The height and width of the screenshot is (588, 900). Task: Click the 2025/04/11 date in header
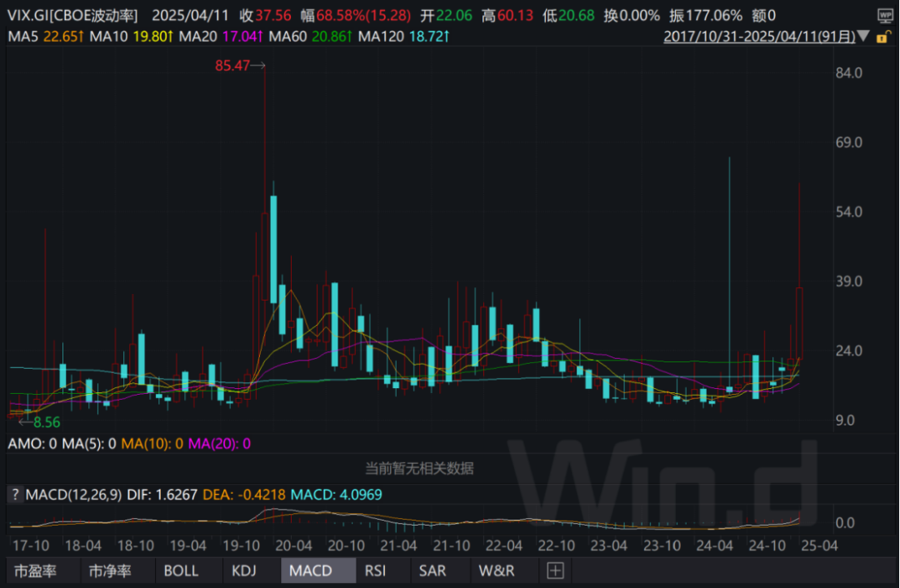click(190, 16)
